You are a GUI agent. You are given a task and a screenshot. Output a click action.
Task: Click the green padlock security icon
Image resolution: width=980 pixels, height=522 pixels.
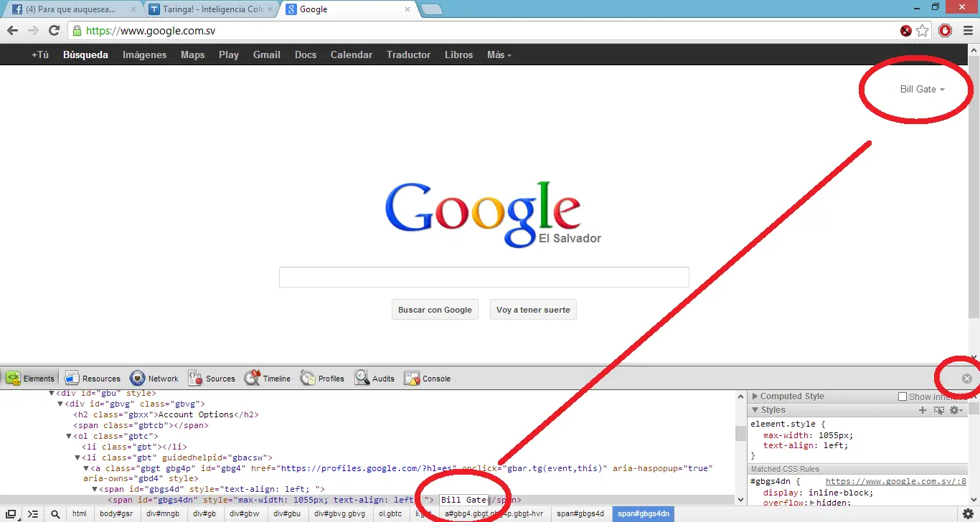tap(77, 31)
